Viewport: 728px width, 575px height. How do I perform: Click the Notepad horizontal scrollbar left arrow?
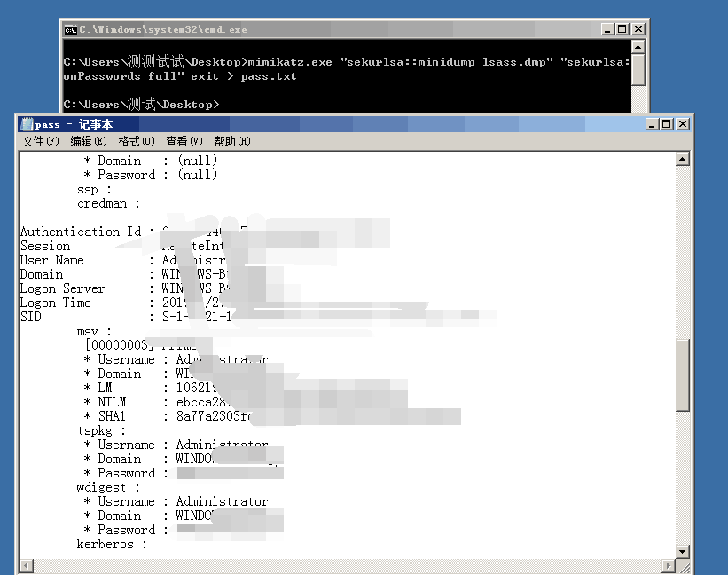27,566
